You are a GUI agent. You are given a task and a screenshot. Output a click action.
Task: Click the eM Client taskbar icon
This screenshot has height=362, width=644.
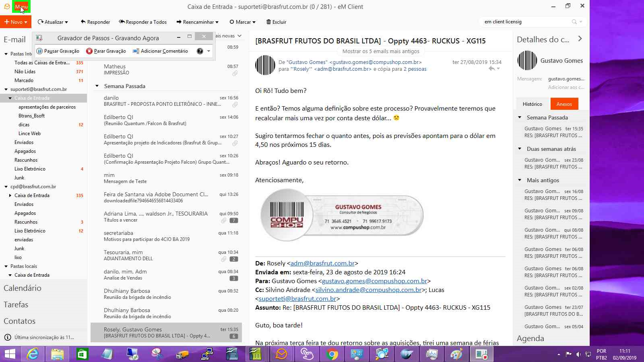(281, 354)
